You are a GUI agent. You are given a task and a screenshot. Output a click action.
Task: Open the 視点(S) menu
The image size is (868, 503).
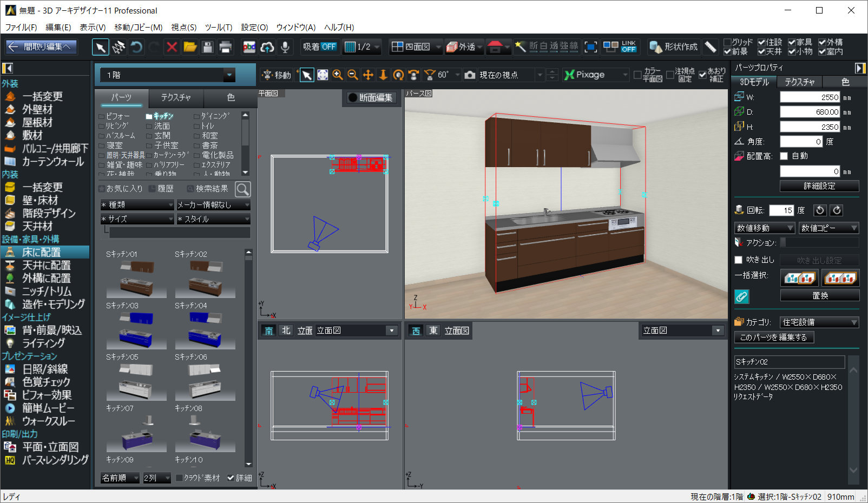[x=183, y=27]
